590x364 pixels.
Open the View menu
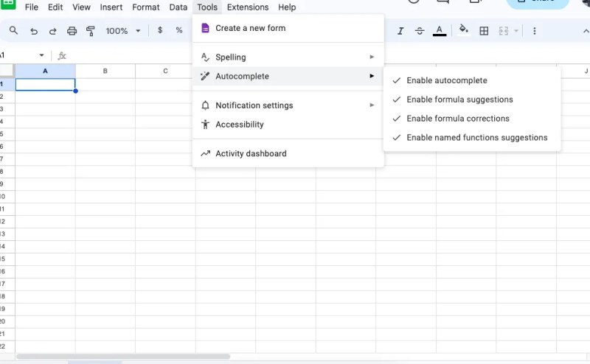click(x=81, y=7)
